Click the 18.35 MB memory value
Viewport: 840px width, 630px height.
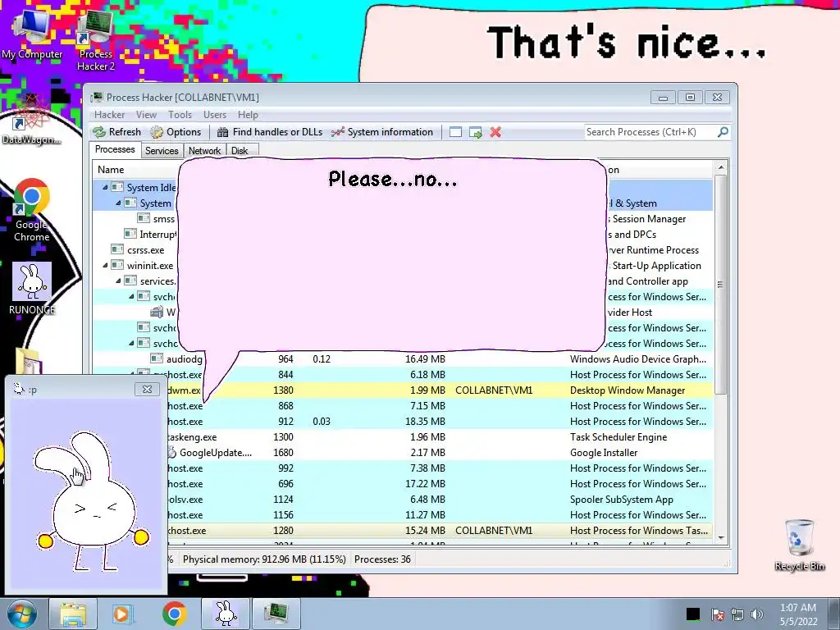[x=425, y=422]
